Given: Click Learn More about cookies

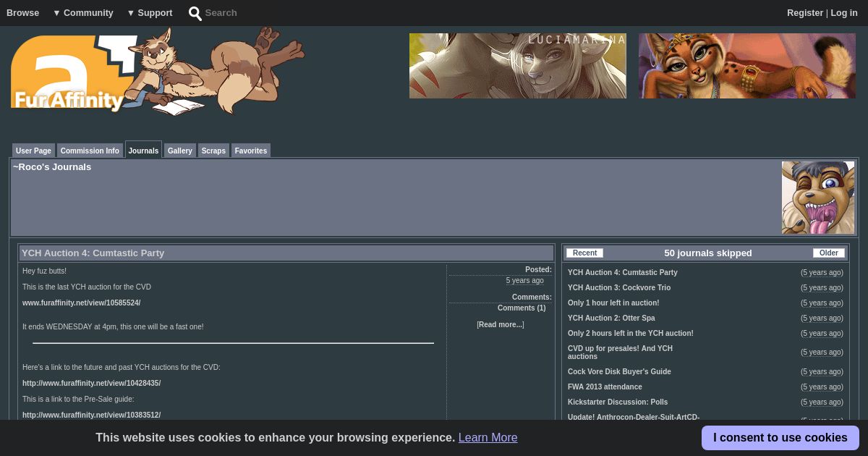Looking at the screenshot, I should [488, 437].
